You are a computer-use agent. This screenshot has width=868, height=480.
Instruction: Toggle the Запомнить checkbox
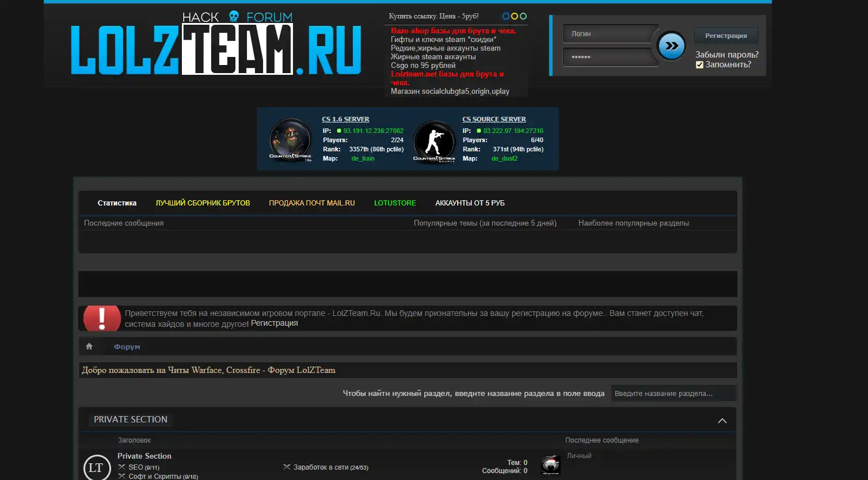coord(699,64)
